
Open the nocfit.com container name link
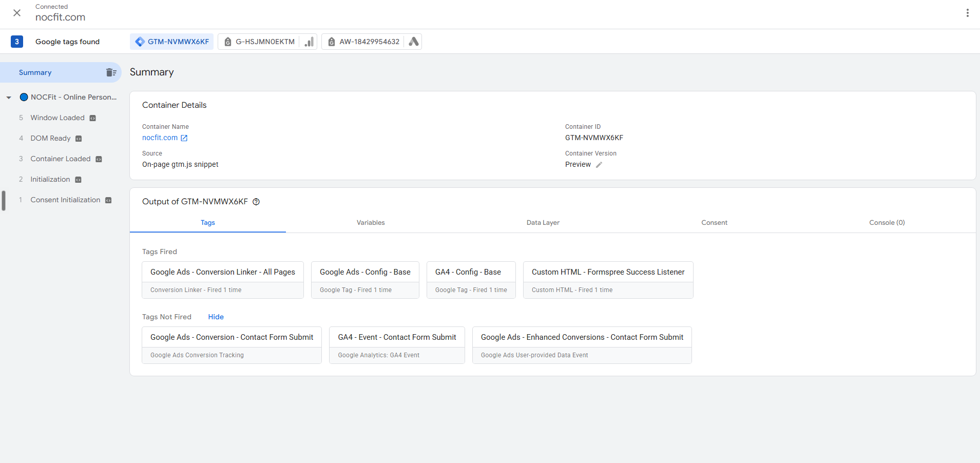[160, 138]
